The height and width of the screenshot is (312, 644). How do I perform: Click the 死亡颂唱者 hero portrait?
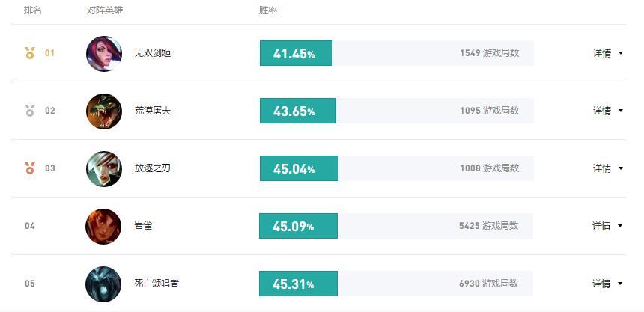[103, 284]
